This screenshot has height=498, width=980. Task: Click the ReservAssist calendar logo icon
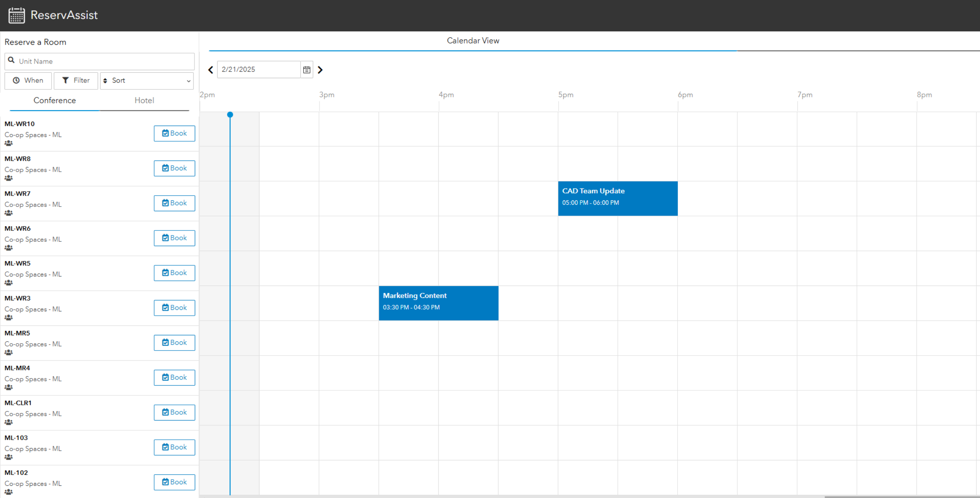pos(16,15)
